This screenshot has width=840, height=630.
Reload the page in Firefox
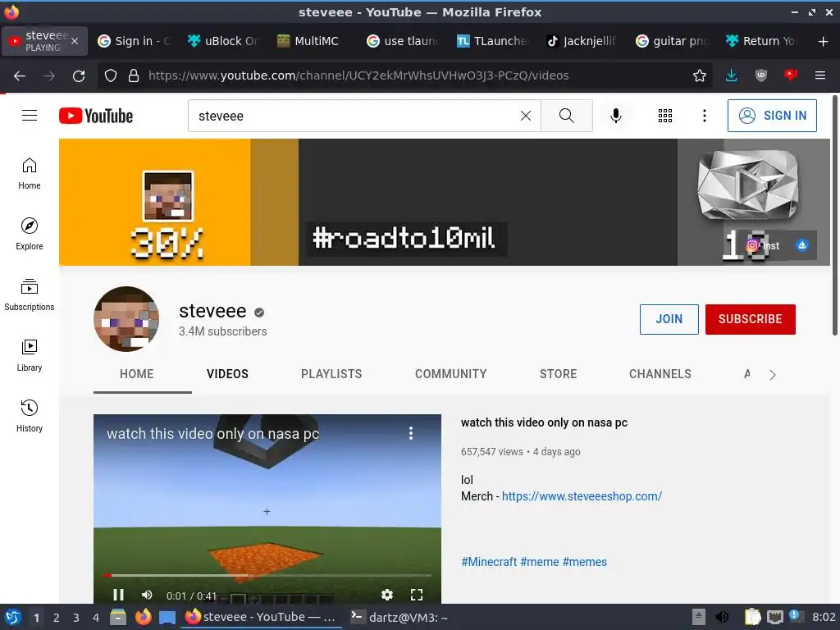point(79,76)
